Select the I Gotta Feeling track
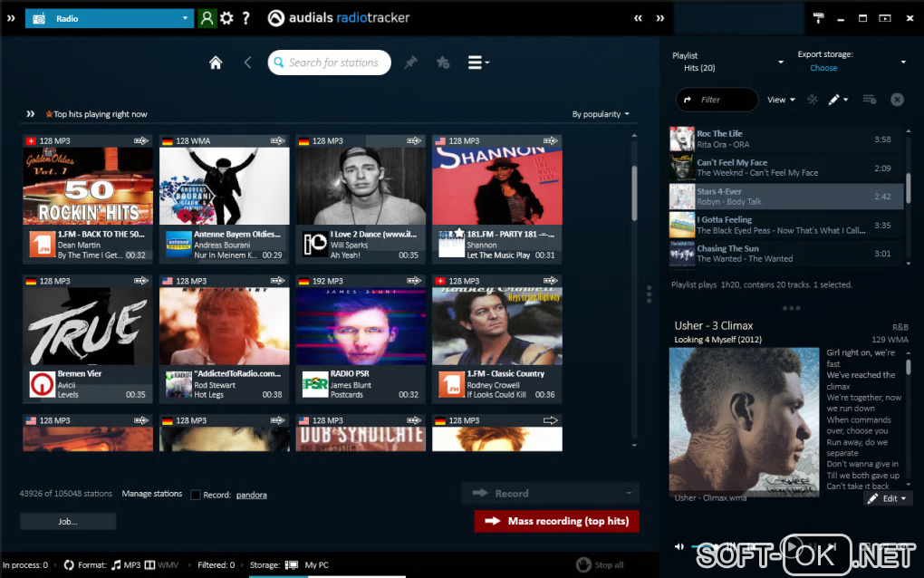Screen dimensions: 924x578 tap(786, 225)
